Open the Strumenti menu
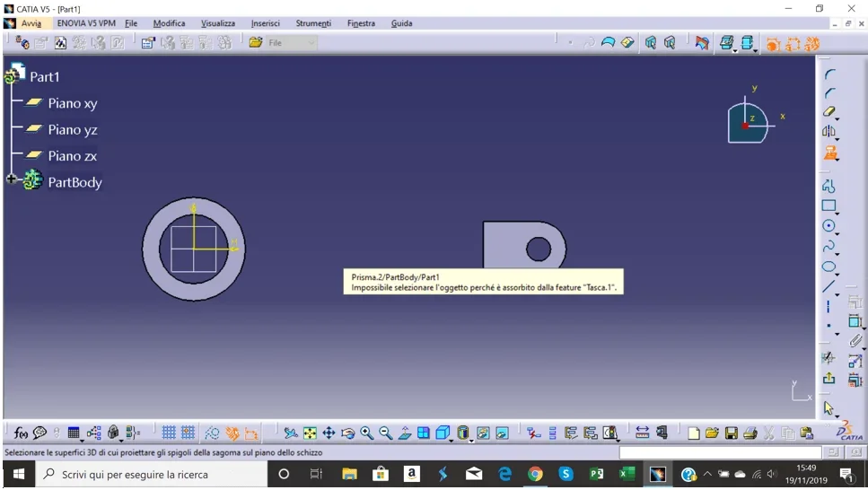This screenshot has width=868, height=490. (x=313, y=23)
